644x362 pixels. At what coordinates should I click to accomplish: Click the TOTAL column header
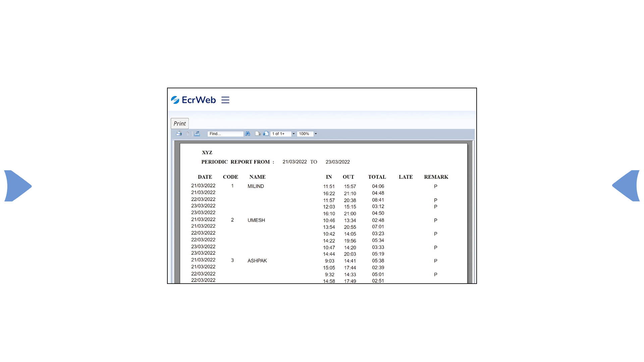coord(377,177)
